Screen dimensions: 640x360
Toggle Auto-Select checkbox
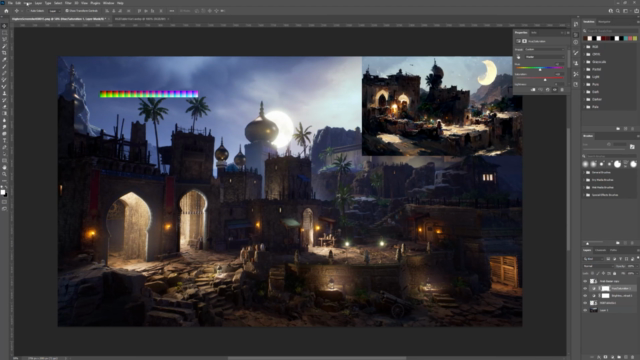point(28,11)
